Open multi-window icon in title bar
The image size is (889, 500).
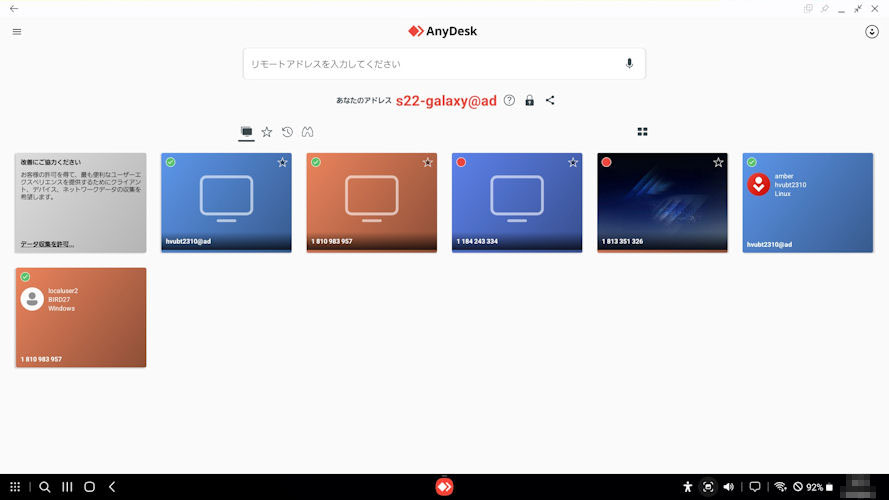[x=808, y=9]
